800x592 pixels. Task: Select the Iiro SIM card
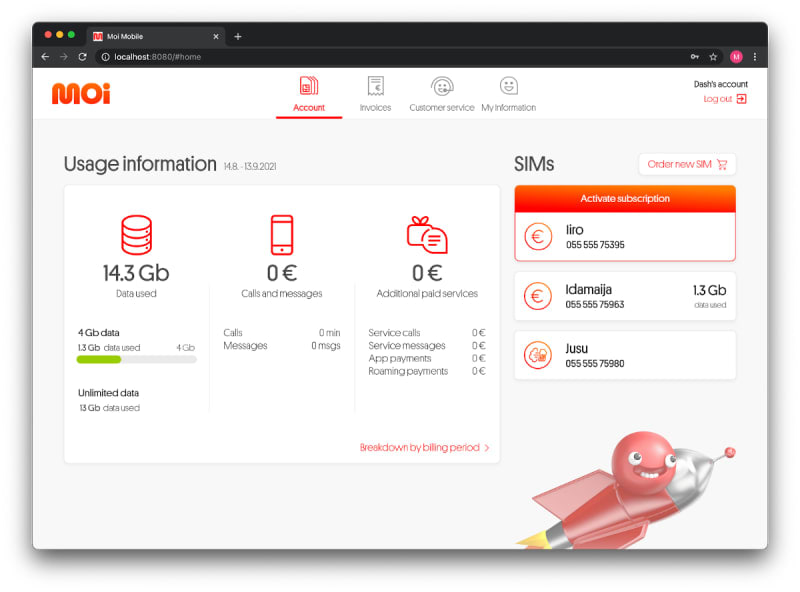click(x=625, y=237)
